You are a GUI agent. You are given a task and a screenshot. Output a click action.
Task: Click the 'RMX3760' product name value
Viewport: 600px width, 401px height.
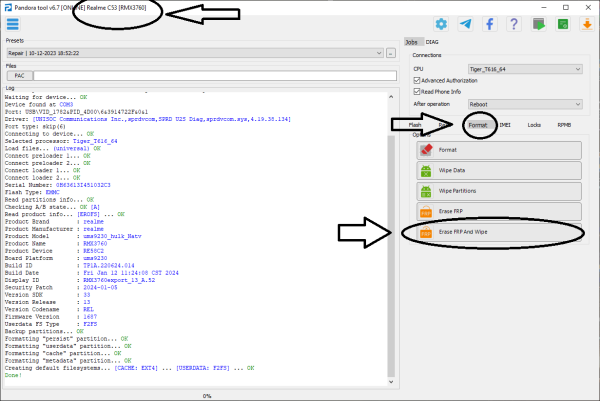(x=95, y=243)
